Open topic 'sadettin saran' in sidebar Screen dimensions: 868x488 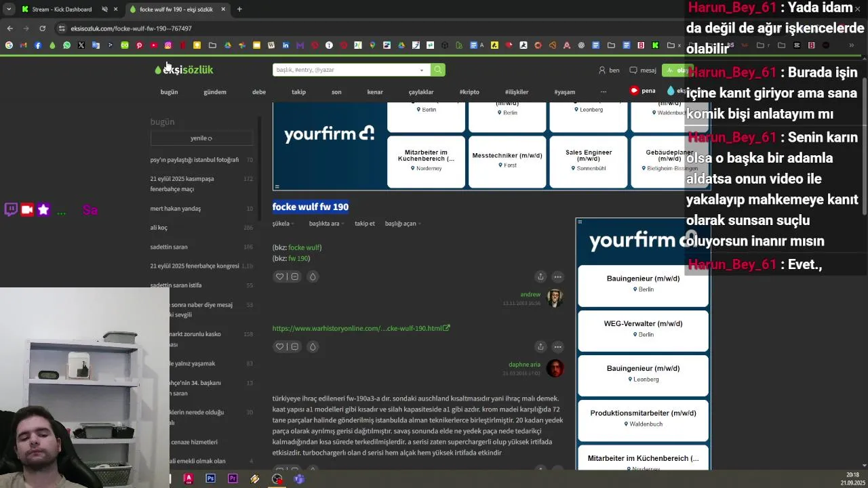[x=169, y=247]
